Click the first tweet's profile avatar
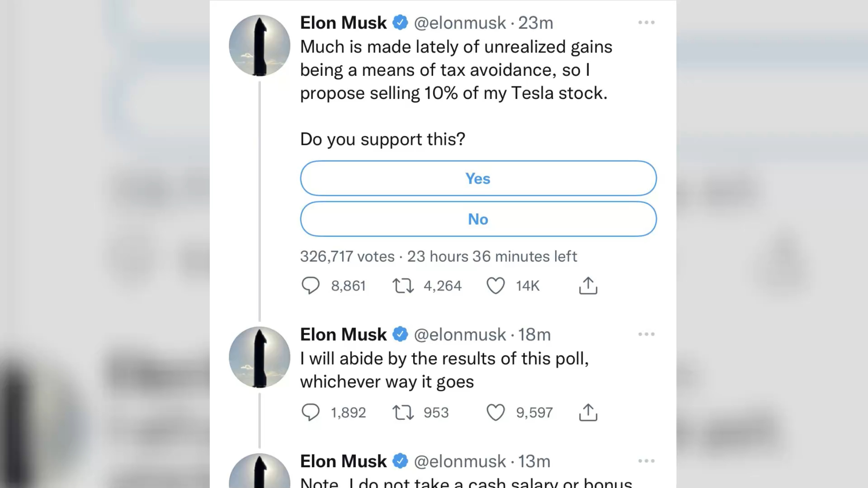This screenshot has width=868, height=488. [259, 45]
